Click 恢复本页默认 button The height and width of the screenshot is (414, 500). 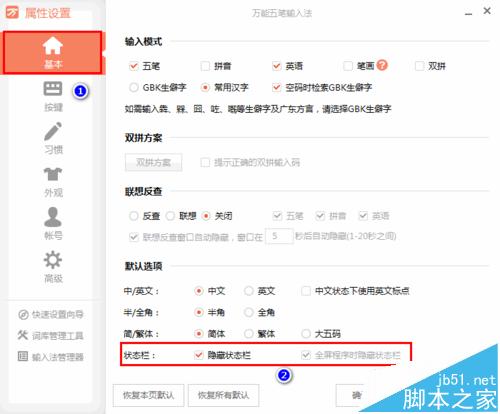[148, 395]
